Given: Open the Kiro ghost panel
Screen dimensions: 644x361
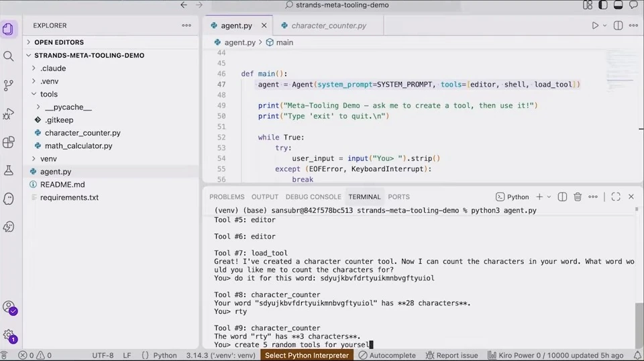Looking at the screenshot, I should click(x=8, y=199).
